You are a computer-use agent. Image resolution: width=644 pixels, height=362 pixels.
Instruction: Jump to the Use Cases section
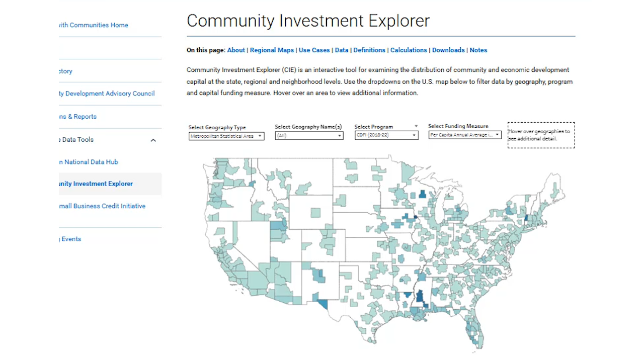pos(314,50)
